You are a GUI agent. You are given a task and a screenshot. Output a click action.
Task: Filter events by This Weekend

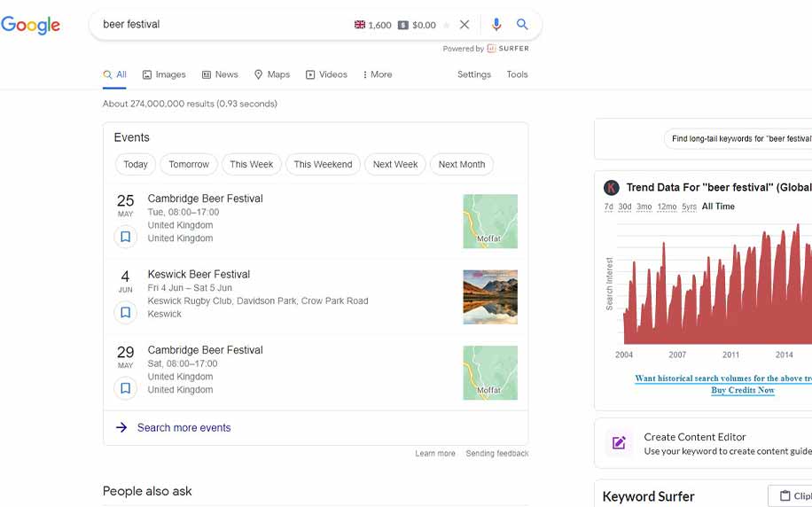point(323,164)
